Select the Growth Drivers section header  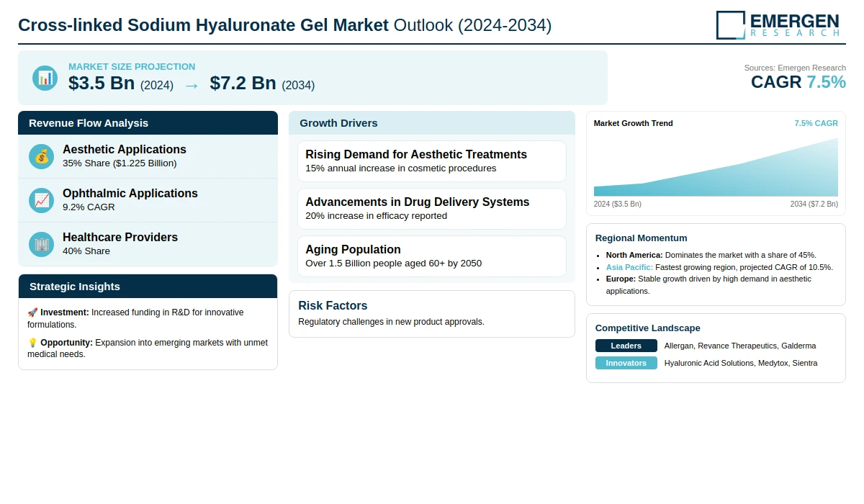432,122
